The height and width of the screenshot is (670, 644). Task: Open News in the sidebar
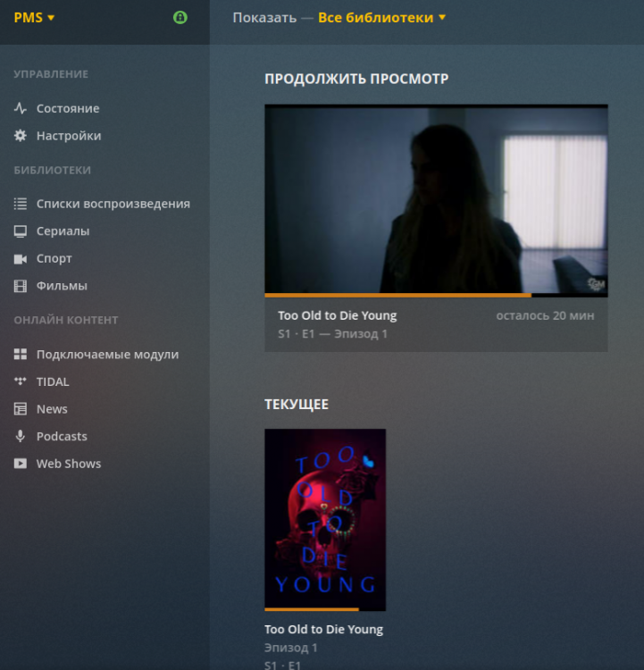[52, 409]
